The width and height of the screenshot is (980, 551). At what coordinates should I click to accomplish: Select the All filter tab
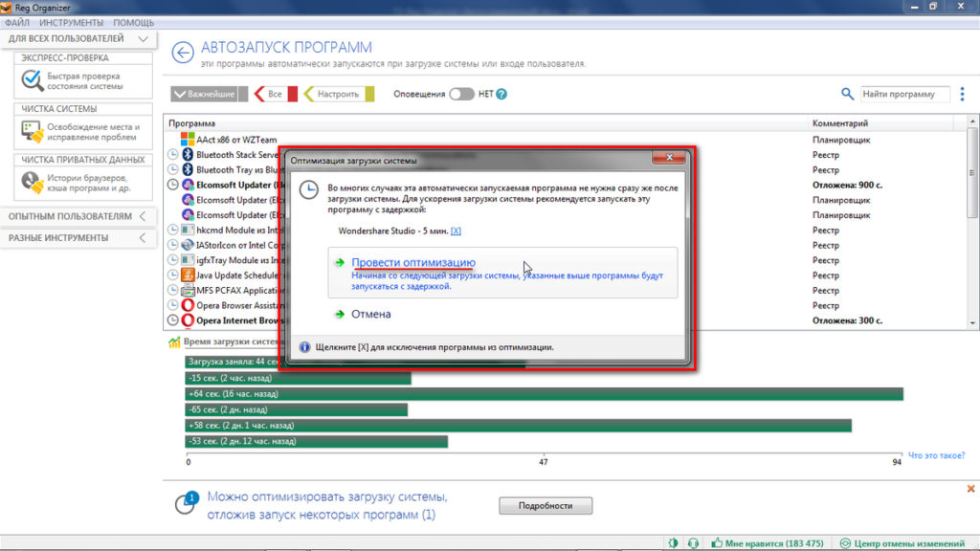pyautogui.click(x=275, y=94)
